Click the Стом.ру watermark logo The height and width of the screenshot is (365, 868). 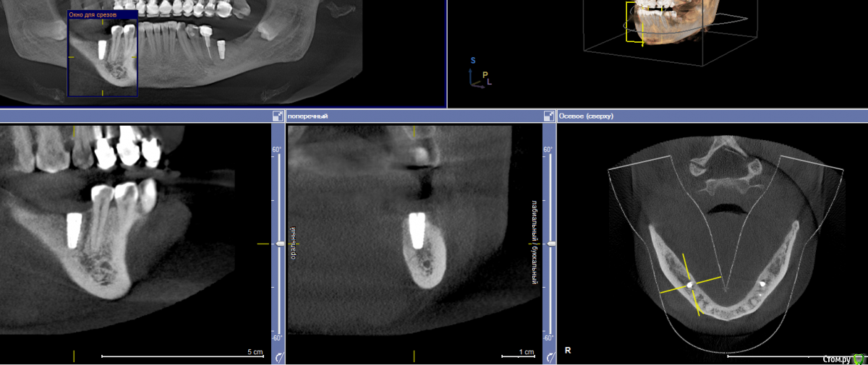[x=843, y=358]
